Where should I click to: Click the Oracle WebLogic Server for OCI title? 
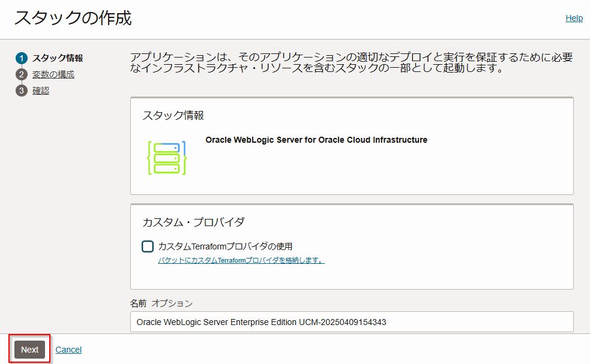[x=316, y=140]
